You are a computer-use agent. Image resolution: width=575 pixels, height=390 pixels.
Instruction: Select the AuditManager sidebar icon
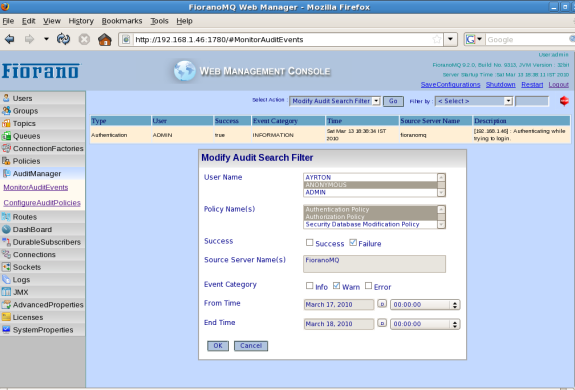[x=6, y=173]
